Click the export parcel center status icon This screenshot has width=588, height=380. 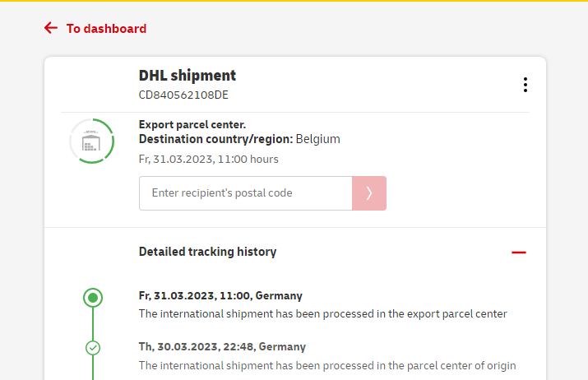pyautogui.click(x=91, y=141)
